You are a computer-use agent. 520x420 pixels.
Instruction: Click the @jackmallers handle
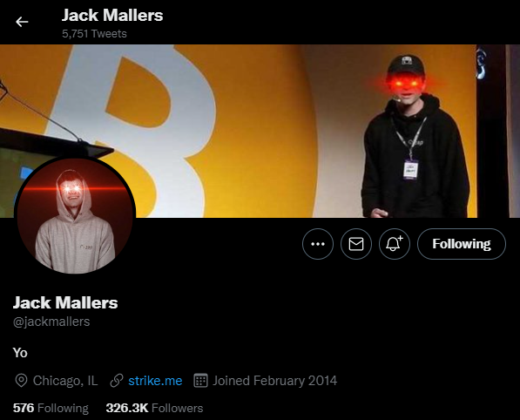point(51,322)
